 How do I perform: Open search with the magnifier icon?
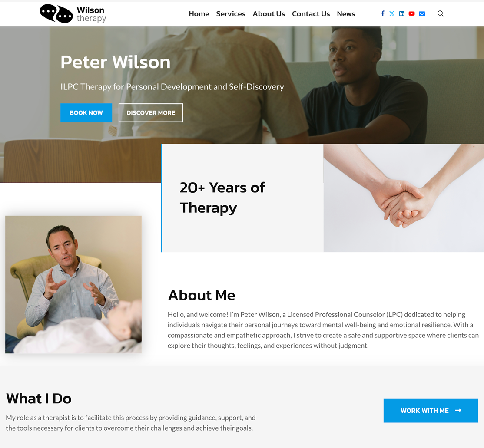coord(441,13)
